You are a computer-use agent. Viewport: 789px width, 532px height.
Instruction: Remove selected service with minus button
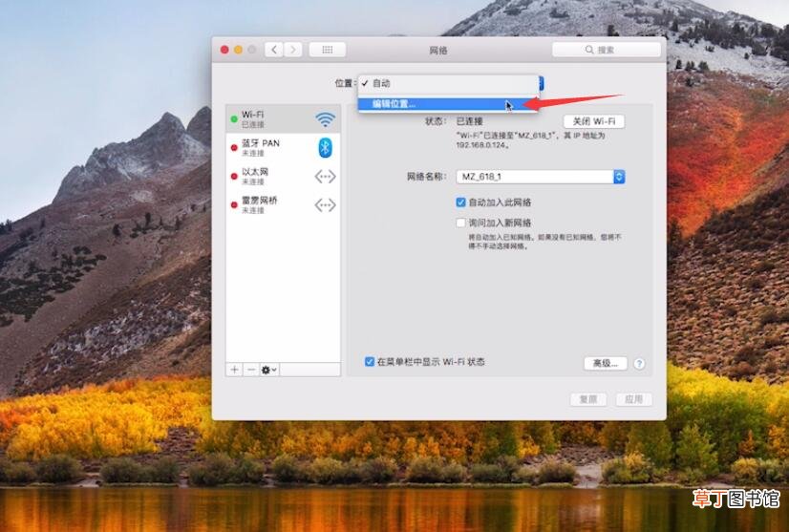point(250,370)
